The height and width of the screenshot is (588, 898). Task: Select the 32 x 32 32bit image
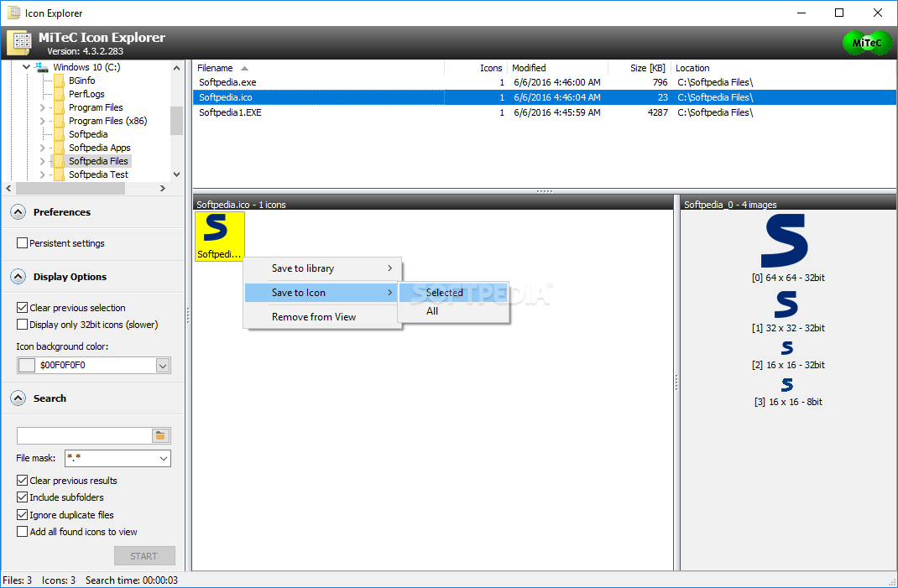pyautogui.click(x=786, y=304)
